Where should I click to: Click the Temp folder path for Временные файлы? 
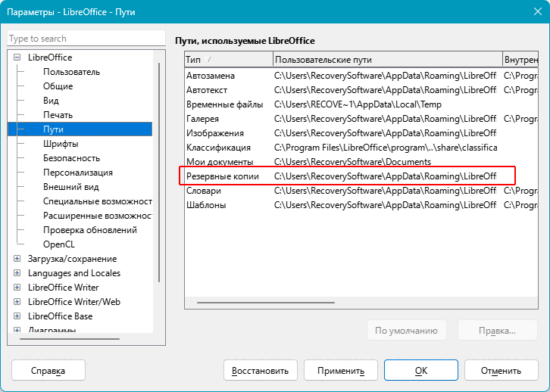(358, 104)
